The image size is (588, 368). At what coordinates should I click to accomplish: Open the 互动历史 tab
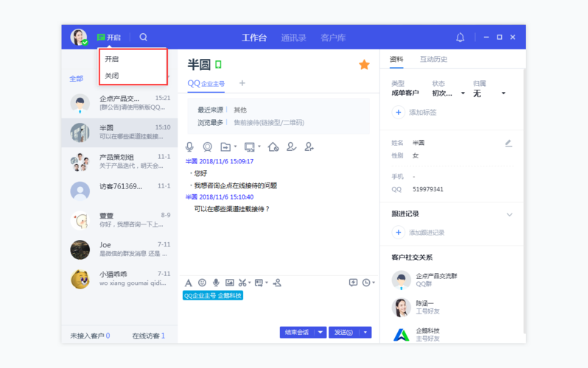[x=433, y=60]
